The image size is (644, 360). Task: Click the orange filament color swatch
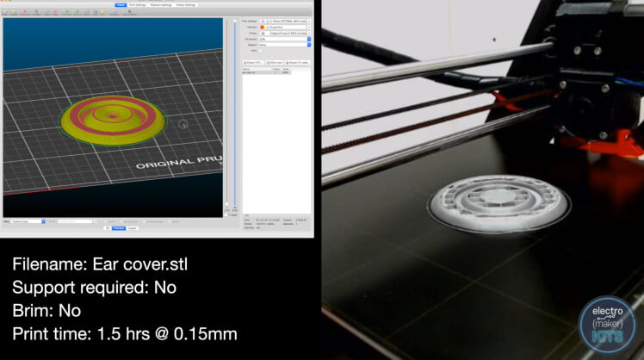coord(262,27)
